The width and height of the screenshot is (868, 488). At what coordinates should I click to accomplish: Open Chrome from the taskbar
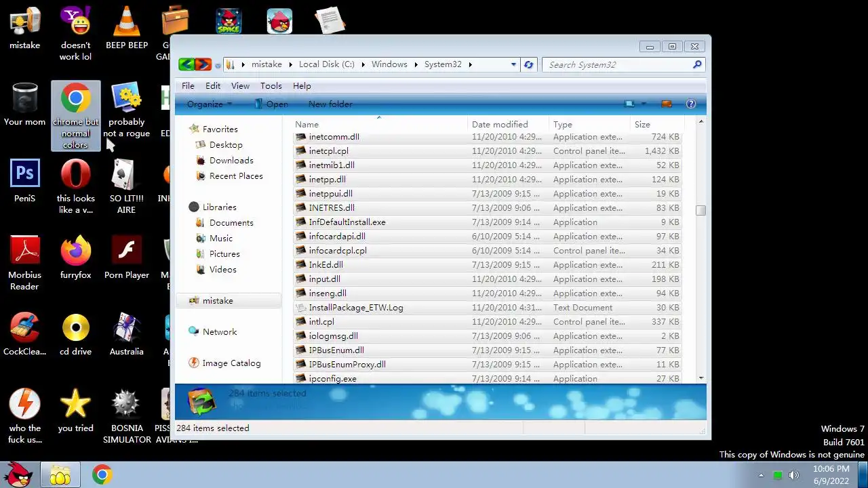point(102,475)
